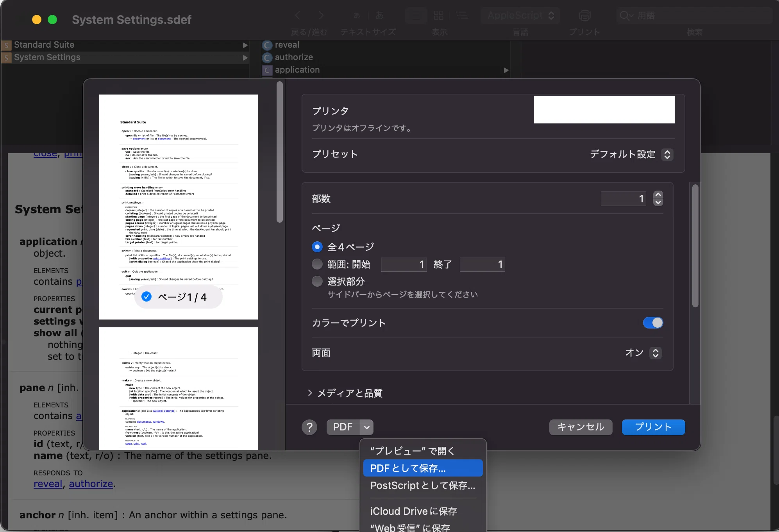Select the 選択部分 radio button
Viewport: 779px width, 532px height.
pyautogui.click(x=317, y=281)
